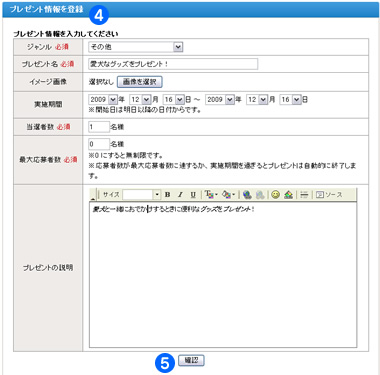Click プレゼント情報を入力してください heading
Viewport: 380px width, 375px height.
click(66, 34)
